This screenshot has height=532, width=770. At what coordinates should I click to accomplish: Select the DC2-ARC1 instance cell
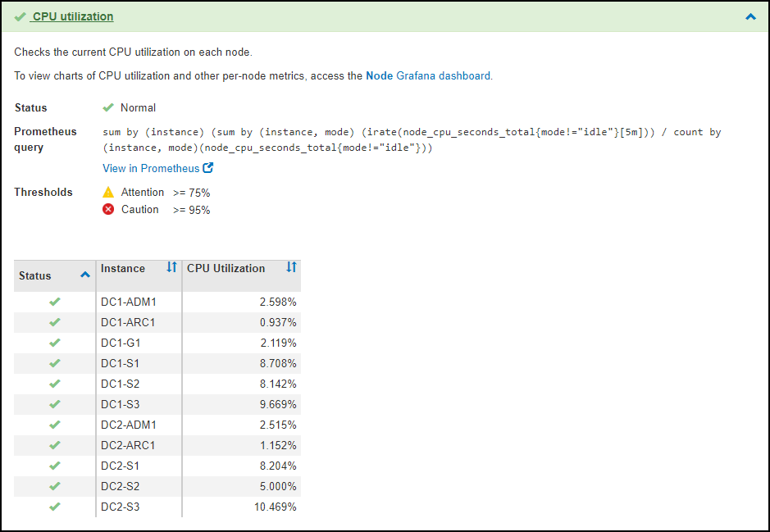tap(128, 445)
